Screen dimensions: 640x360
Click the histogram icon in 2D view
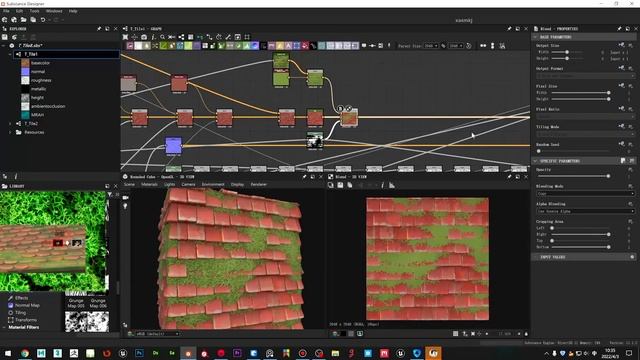click(392, 185)
